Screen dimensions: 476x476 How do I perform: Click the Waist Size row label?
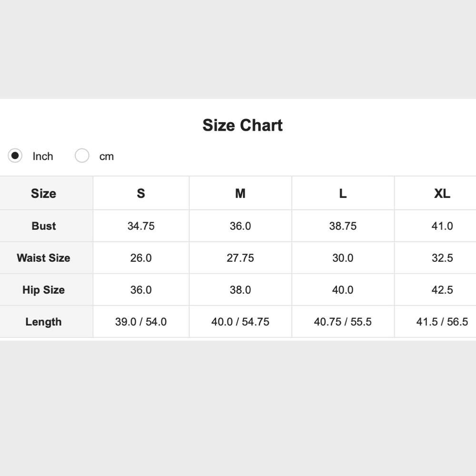point(43,258)
